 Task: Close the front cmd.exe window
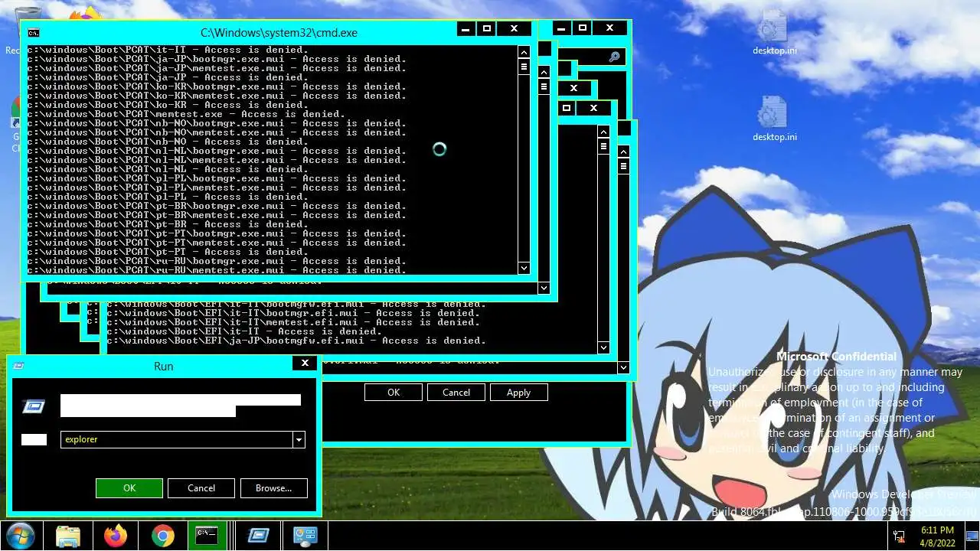pyautogui.click(x=514, y=29)
